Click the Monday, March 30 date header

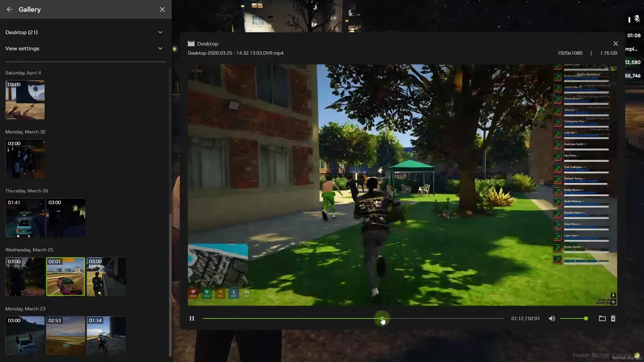point(25,132)
